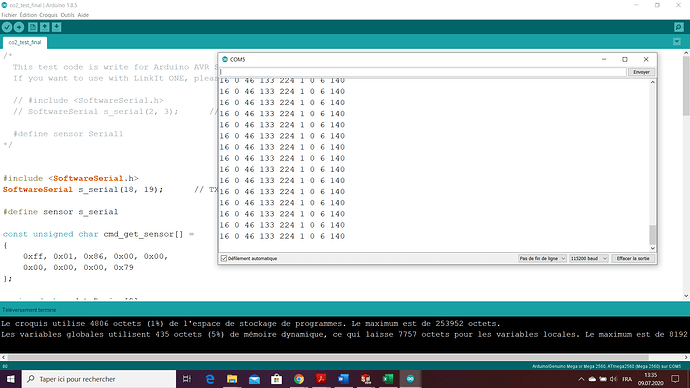Screen dimensions: 690x388
Task: Open the Serial Monitor magnifier icon
Action: [x=679, y=27]
